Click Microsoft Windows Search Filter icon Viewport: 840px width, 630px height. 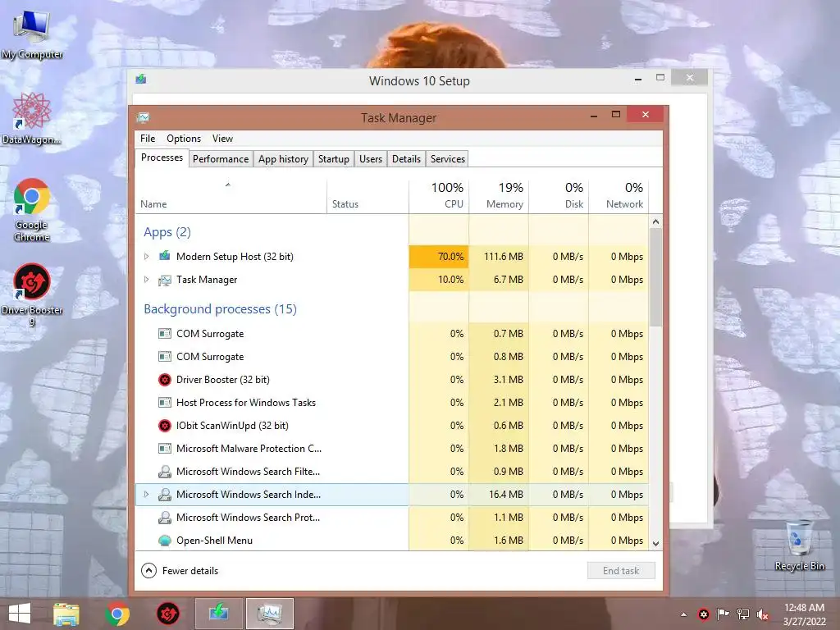point(164,472)
